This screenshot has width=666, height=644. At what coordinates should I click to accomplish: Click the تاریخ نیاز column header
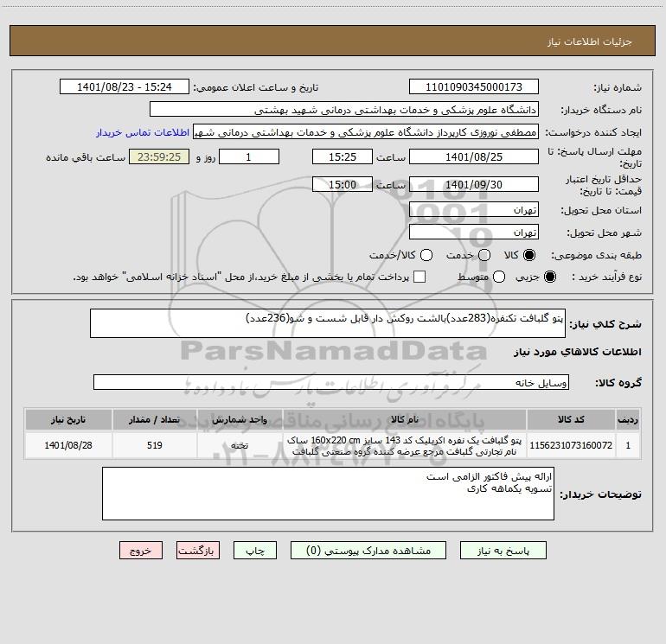point(68,419)
